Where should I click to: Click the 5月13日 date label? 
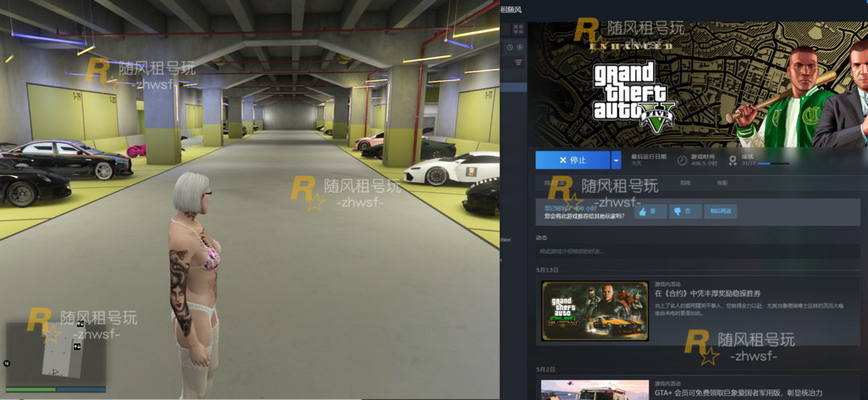click(547, 270)
